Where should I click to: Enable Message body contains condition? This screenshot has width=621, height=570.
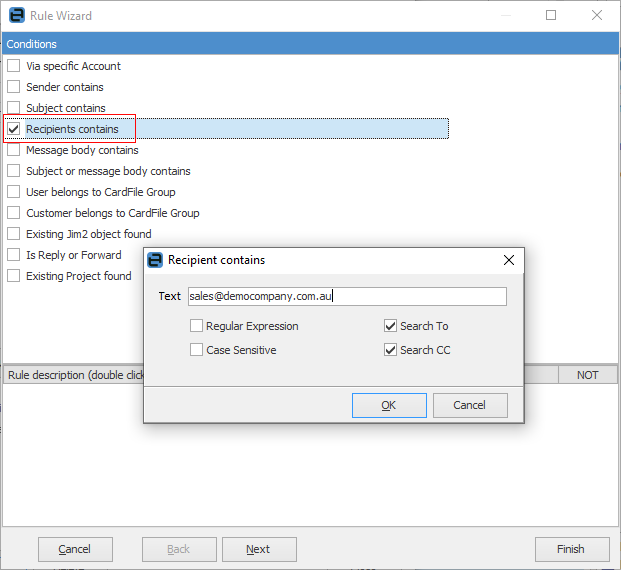tap(13, 150)
